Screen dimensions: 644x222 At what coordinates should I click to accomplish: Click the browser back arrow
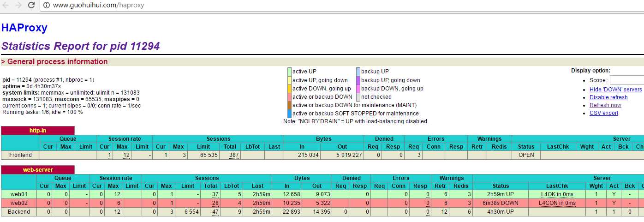coord(6,5)
